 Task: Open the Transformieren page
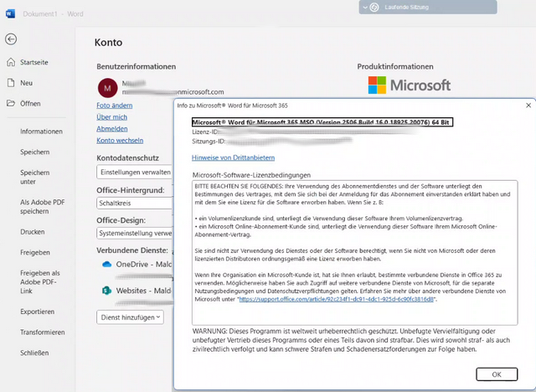click(42, 332)
